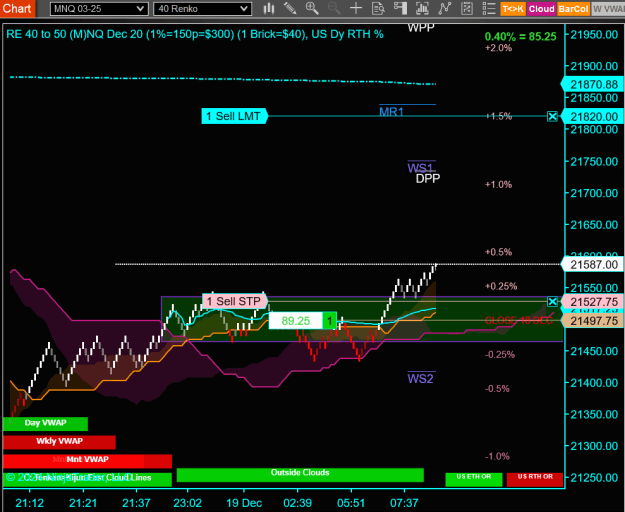625x512 pixels.
Task: Click the Wkly VWAP red status bar
Action: pyautogui.click(x=59, y=442)
